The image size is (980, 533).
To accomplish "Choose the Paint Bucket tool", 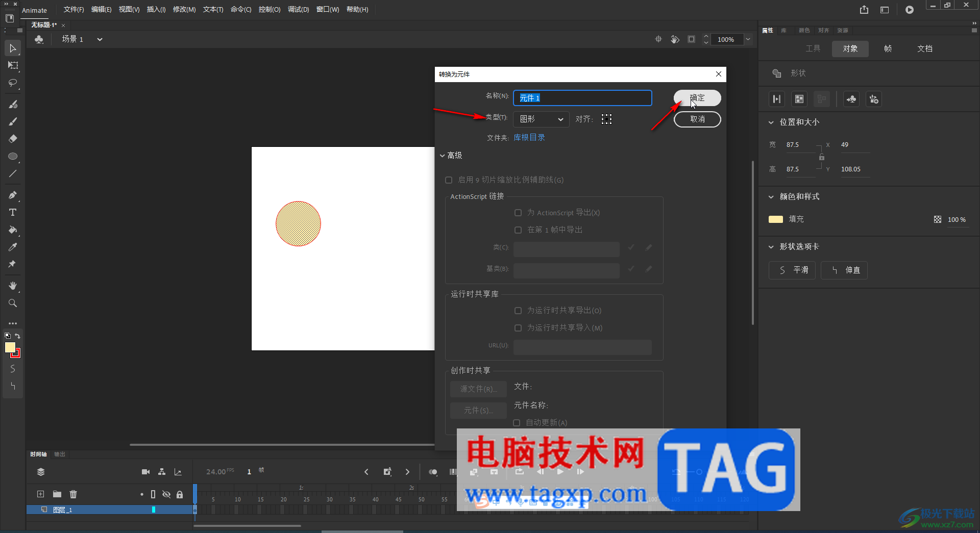I will tap(13, 230).
